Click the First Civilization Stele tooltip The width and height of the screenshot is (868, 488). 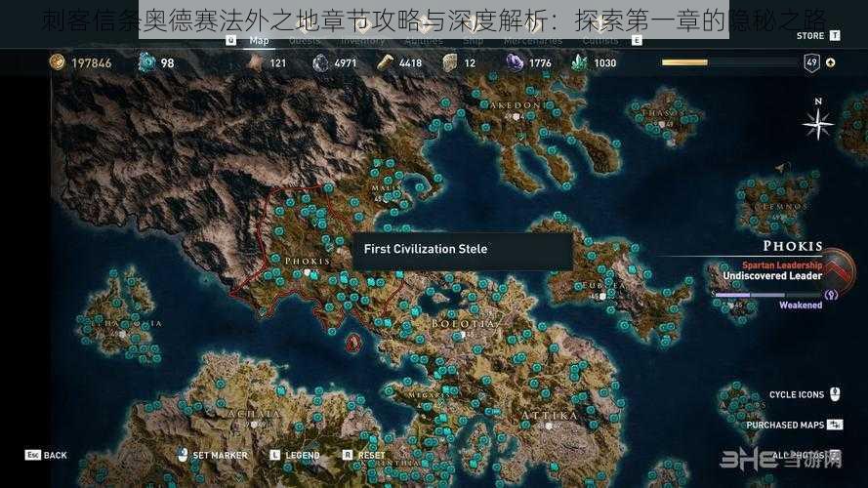coord(462,250)
